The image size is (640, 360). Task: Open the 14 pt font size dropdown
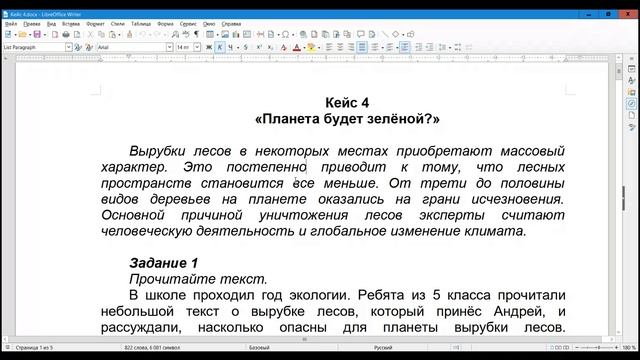(x=197, y=47)
